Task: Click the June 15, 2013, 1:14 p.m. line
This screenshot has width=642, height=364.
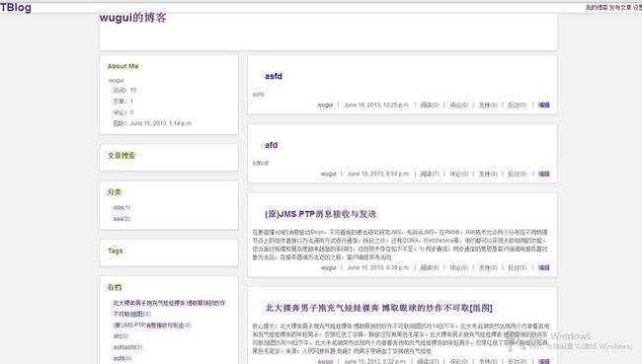Action: 152,123
